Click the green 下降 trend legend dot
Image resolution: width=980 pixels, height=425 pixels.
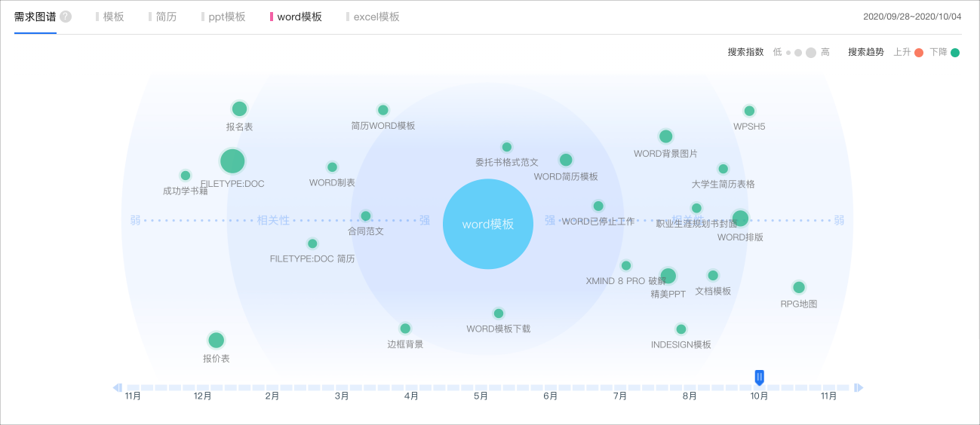(955, 53)
